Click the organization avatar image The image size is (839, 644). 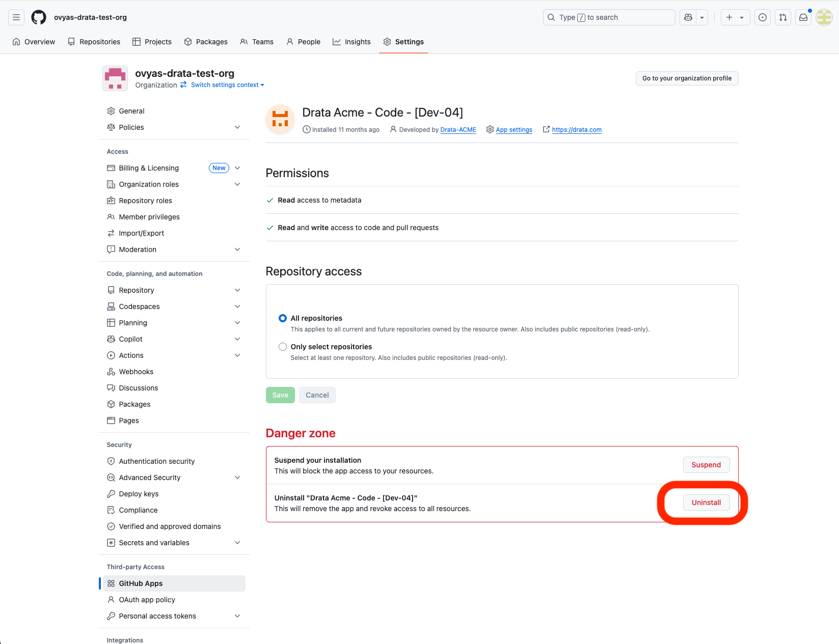115,78
